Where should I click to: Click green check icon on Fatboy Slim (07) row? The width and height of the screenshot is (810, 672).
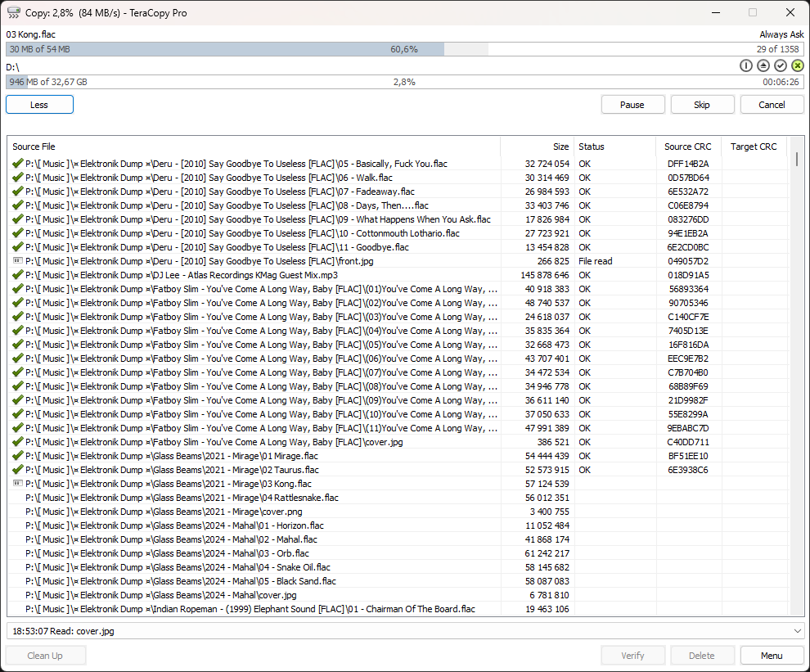pyautogui.click(x=17, y=372)
